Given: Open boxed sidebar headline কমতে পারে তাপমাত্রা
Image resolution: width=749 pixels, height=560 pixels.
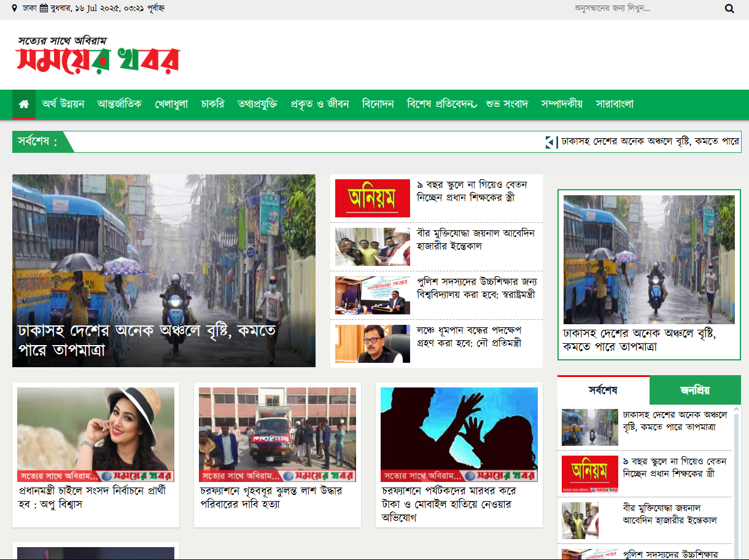Looking at the screenshot, I should 639,340.
